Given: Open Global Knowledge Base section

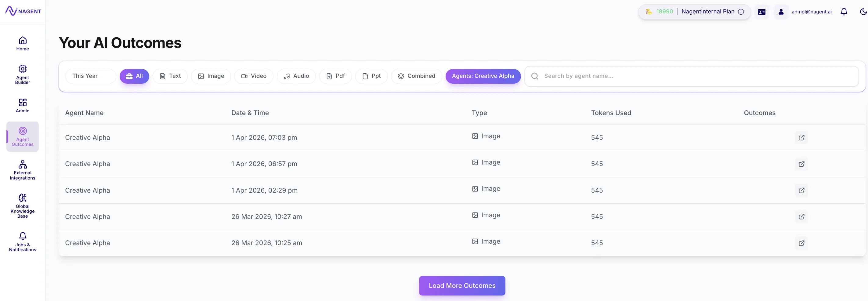Looking at the screenshot, I should click(x=23, y=206).
